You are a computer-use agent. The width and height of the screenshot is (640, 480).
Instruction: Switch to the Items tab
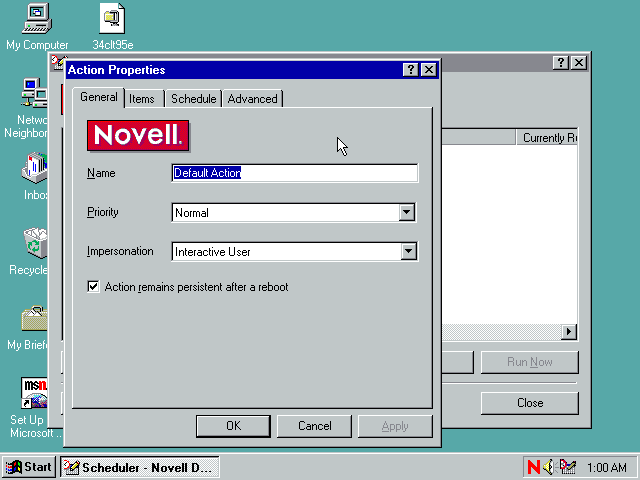coord(142,99)
